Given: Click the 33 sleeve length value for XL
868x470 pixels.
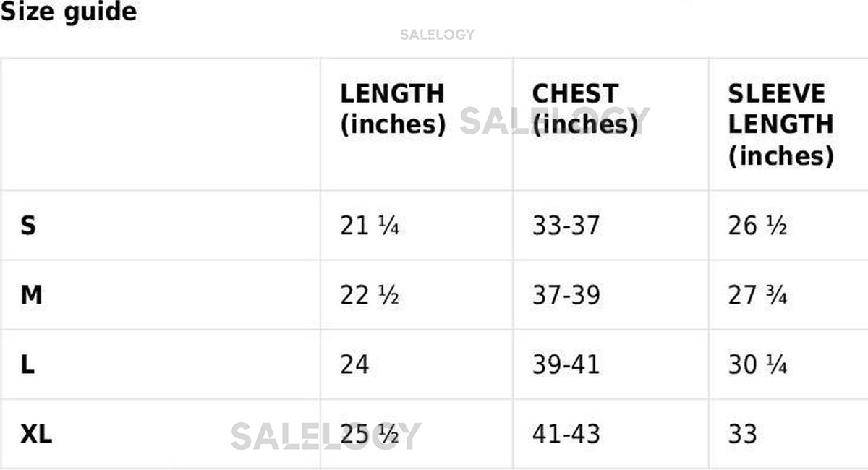Looking at the screenshot, I should coord(742,435).
